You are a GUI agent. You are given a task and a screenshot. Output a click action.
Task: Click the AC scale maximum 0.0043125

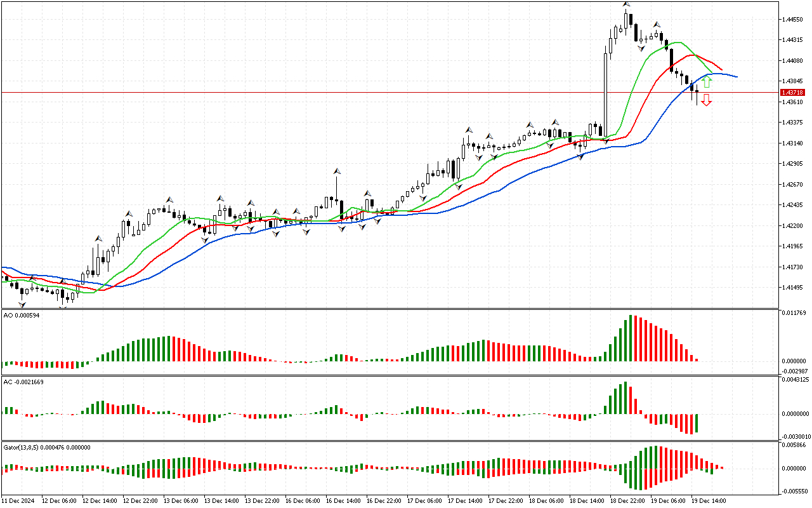tap(796, 380)
